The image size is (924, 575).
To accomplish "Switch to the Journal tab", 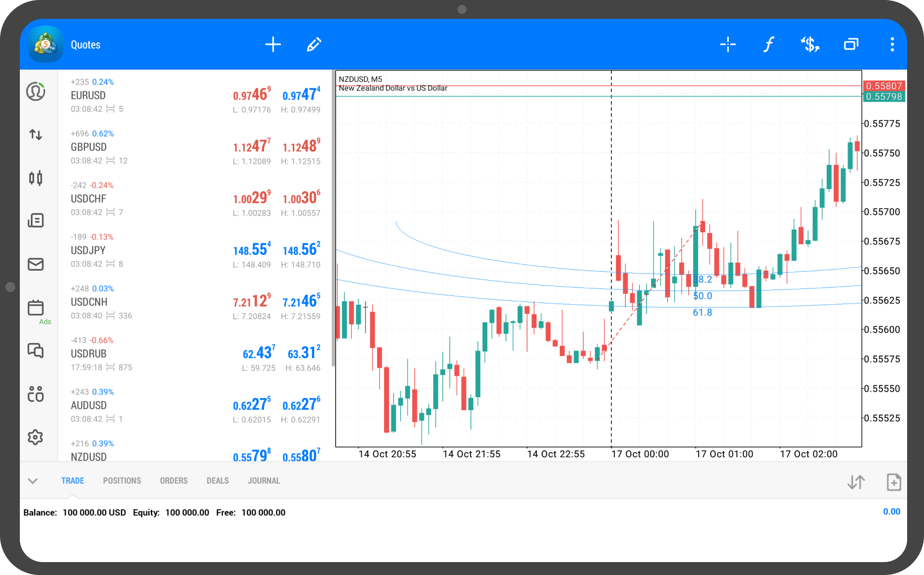I will [x=264, y=481].
